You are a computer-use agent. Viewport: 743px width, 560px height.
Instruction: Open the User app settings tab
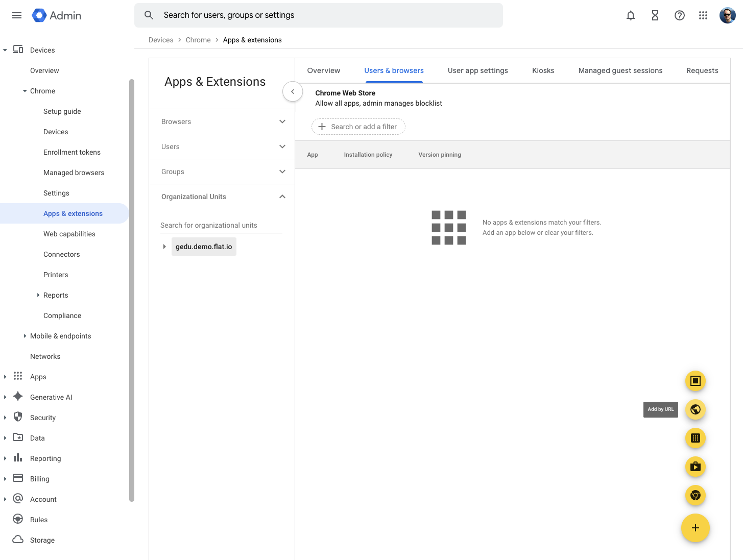(477, 70)
